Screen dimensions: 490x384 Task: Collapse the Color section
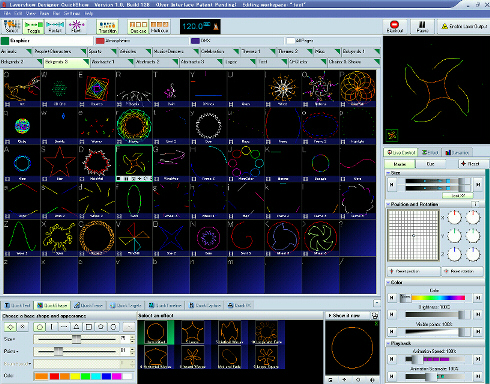[388, 282]
